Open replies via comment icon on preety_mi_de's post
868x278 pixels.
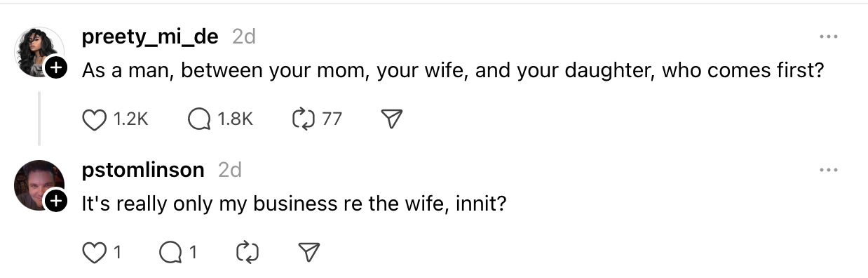199,119
